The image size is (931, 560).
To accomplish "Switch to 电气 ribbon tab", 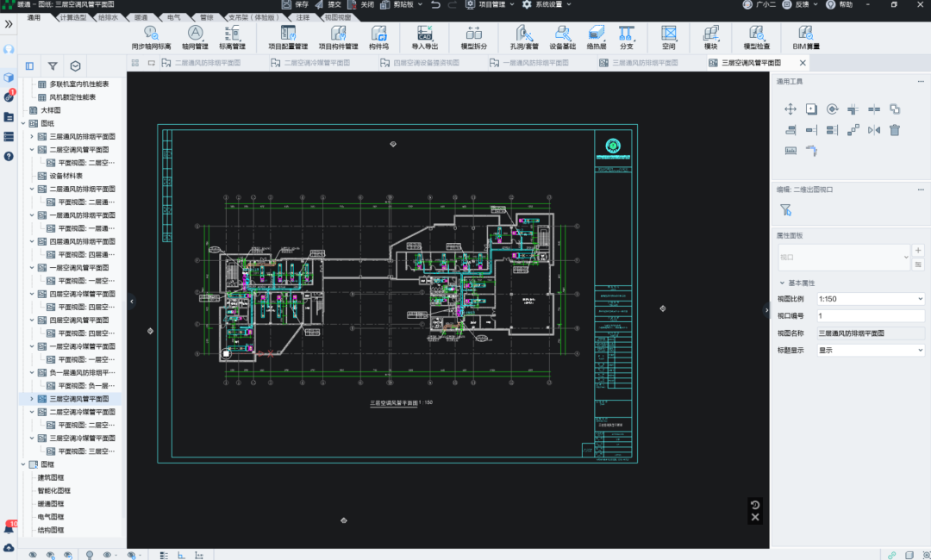I will [173, 17].
